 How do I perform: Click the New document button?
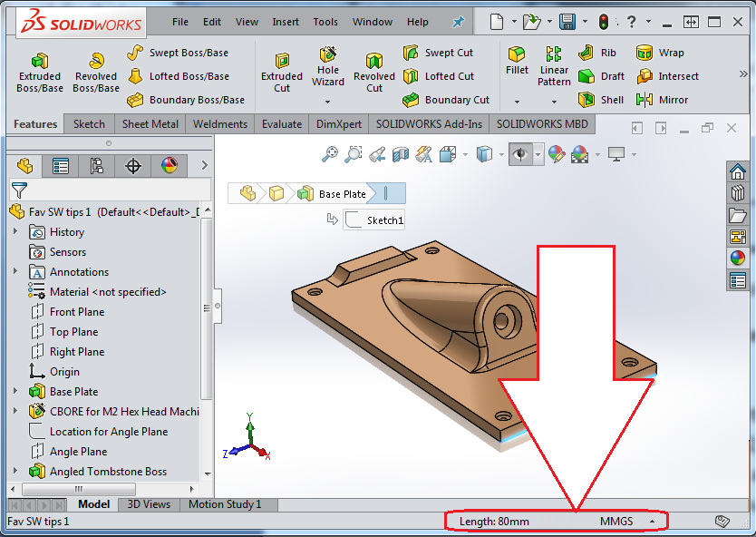[497, 22]
